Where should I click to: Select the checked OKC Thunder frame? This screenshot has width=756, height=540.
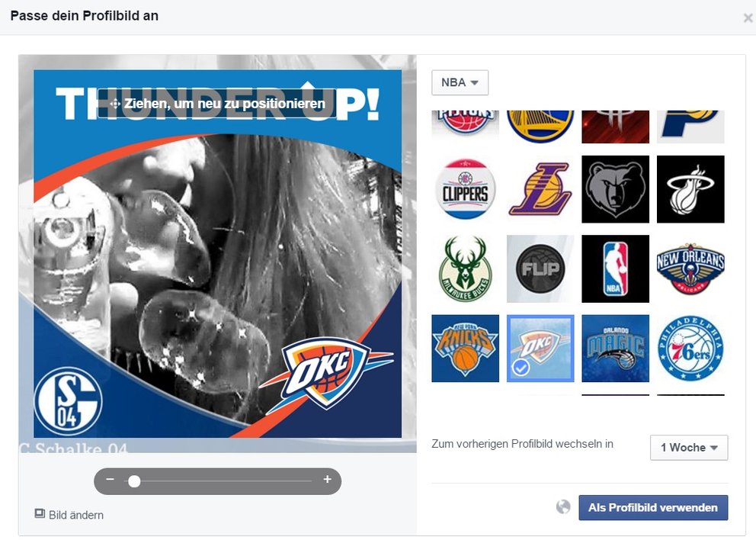click(540, 349)
